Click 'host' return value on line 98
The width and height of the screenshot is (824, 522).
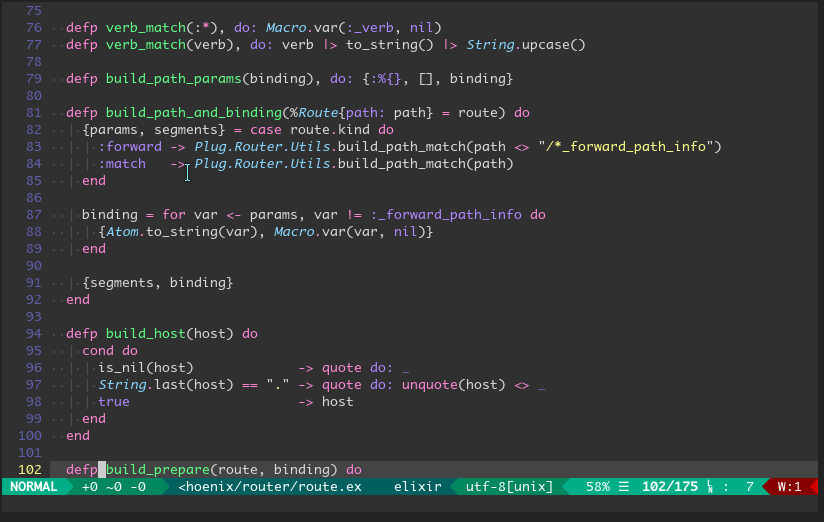pyautogui.click(x=337, y=402)
